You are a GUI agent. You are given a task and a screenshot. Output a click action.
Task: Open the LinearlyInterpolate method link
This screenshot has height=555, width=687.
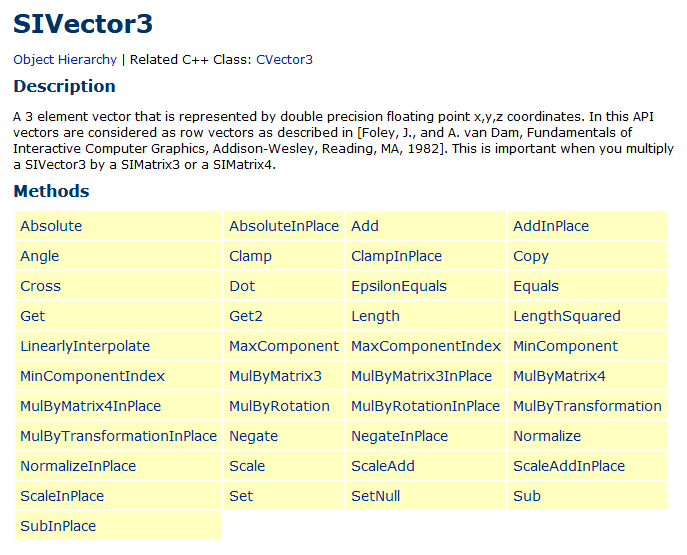85,346
